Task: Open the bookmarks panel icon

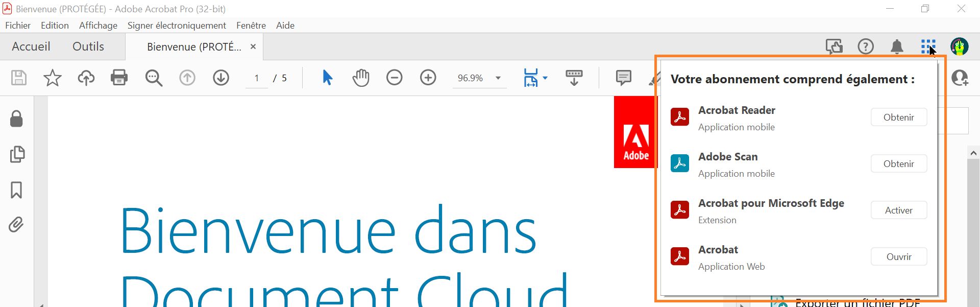Action: coord(16,190)
